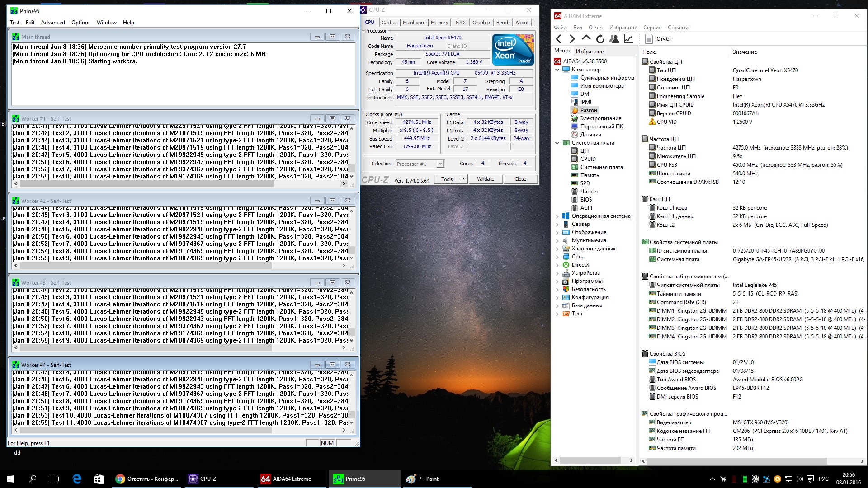Click the AIDA64 up-level arrow icon
The image size is (868, 488).
click(x=586, y=39)
